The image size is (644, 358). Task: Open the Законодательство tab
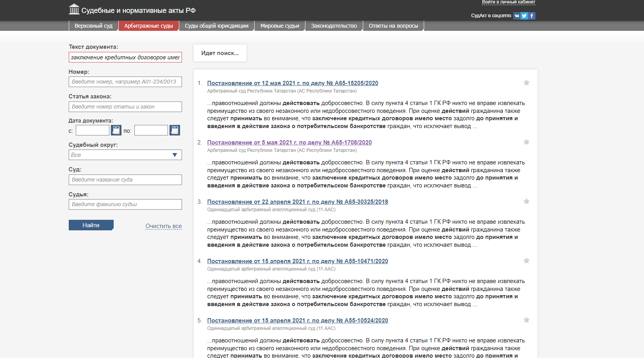pyautogui.click(x=334, y=26)
